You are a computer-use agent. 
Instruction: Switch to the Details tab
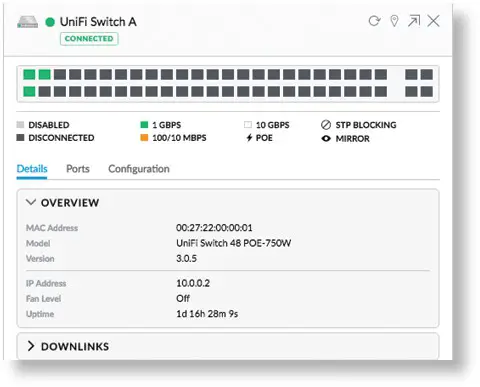tap(32, 169)
